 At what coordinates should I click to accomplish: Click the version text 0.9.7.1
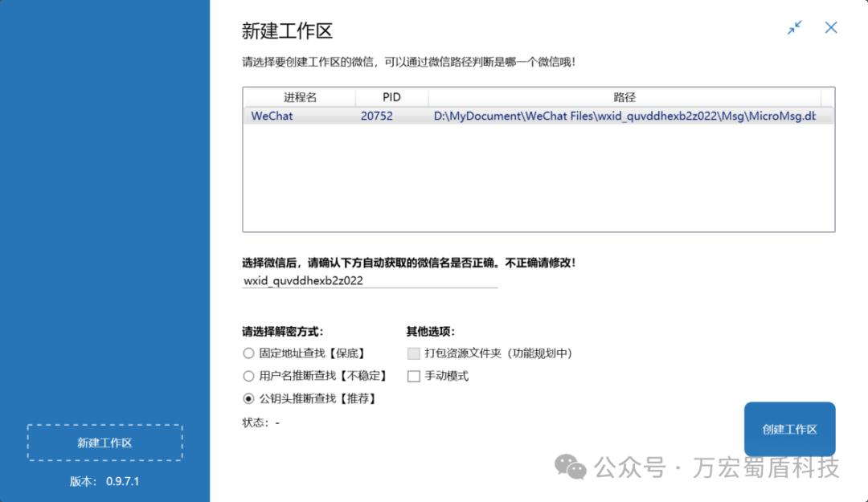[x=122, y=482]
